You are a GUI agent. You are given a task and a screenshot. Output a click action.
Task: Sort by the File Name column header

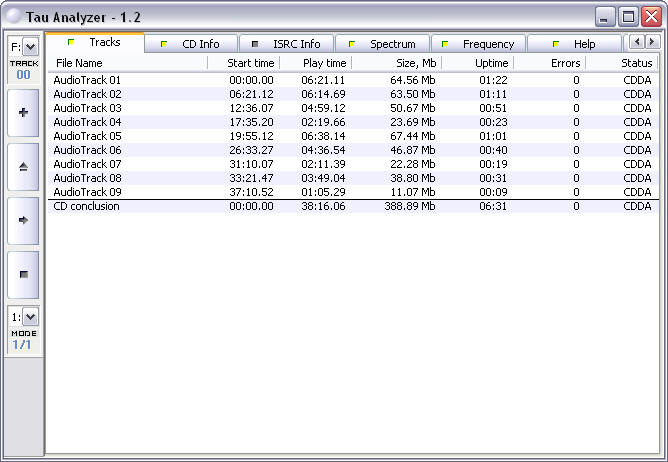(x=128, y=63)
